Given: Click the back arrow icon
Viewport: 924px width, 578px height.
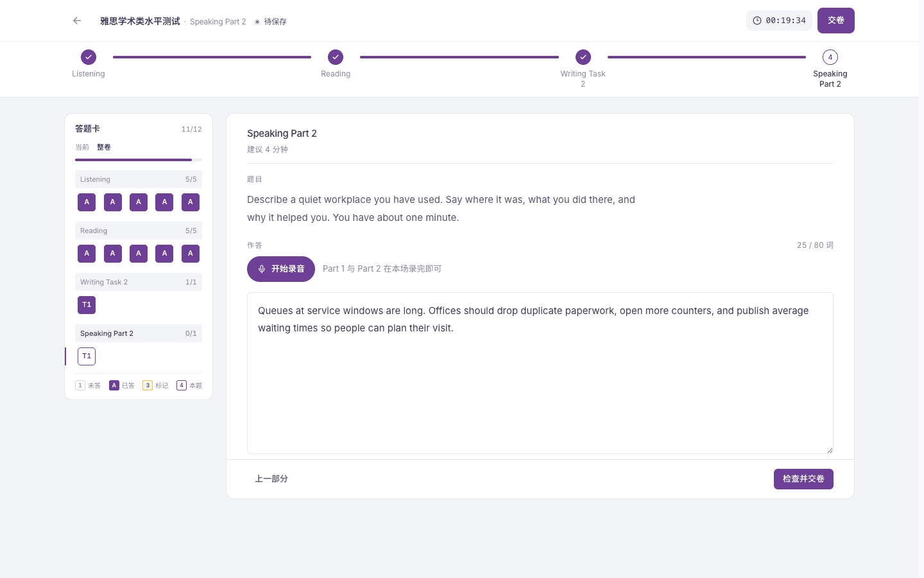Looking at the screenshot, I should pyautogui.click(x=77, y=21).
